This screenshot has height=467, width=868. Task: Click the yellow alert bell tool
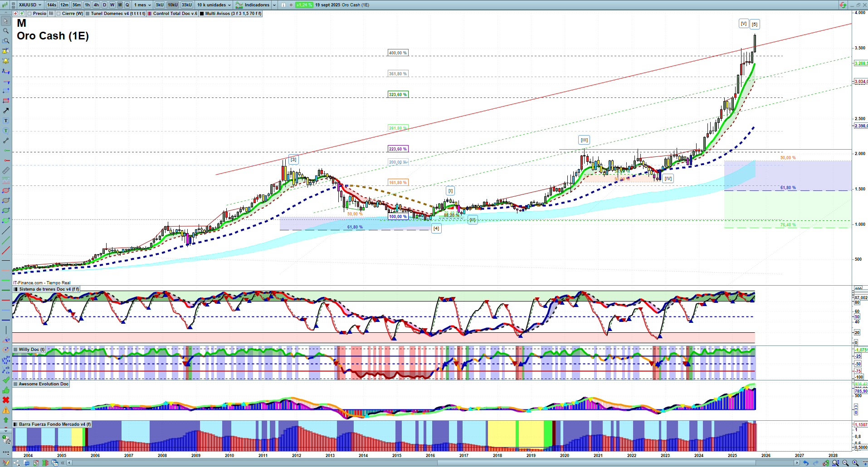click(6, 61)
